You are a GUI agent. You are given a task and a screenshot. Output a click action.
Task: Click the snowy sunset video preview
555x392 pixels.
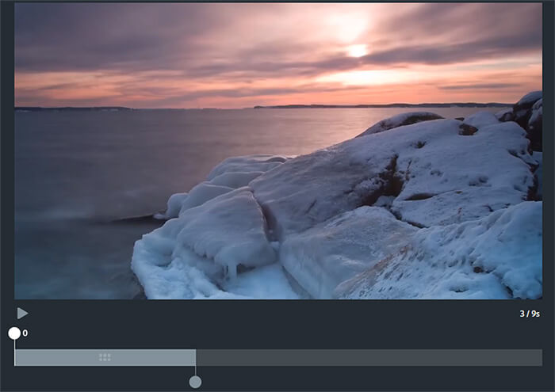click(x=278, y=151)
